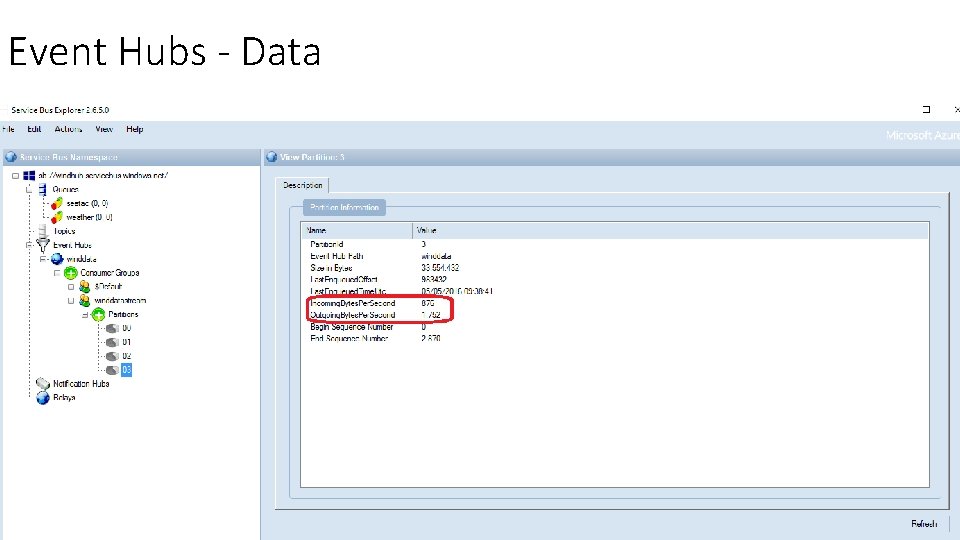Click the seatac queue icon
This screenshot has width=960, height=540.
tap(57, 203)
